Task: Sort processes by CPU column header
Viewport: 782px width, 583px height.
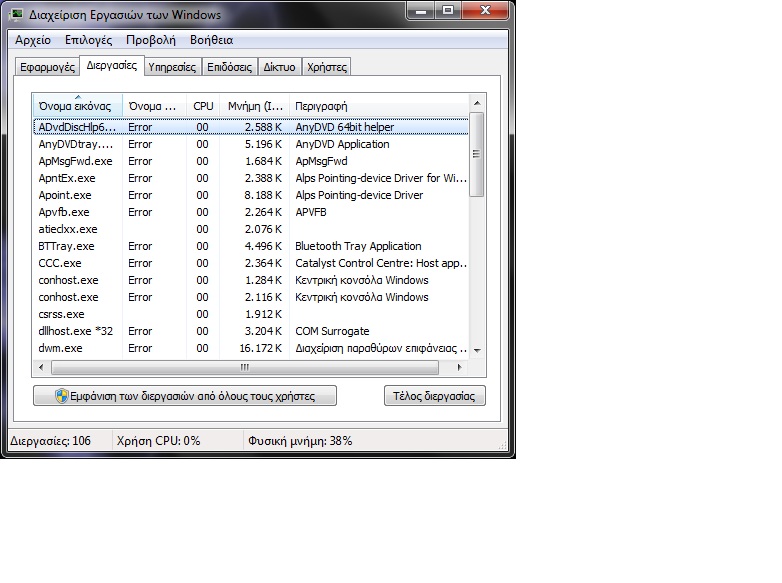Action: pyautogui.click(x=203, y=106)
